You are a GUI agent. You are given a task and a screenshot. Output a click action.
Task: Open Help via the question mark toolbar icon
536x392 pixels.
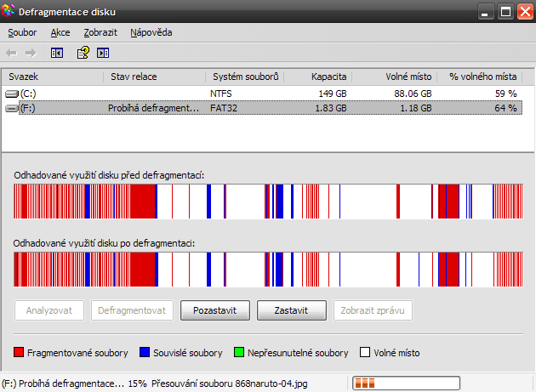point(83,53)
